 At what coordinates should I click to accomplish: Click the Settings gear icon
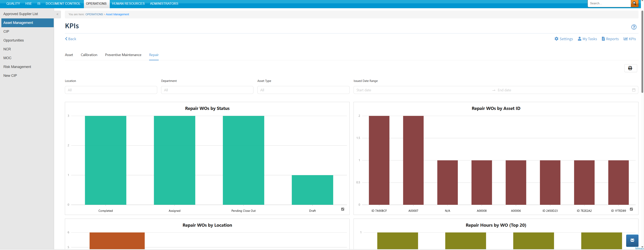coord(556,39)
